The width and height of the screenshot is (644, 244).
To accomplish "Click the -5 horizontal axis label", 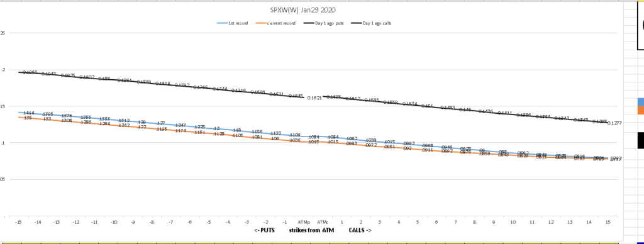I will point(209,222).
